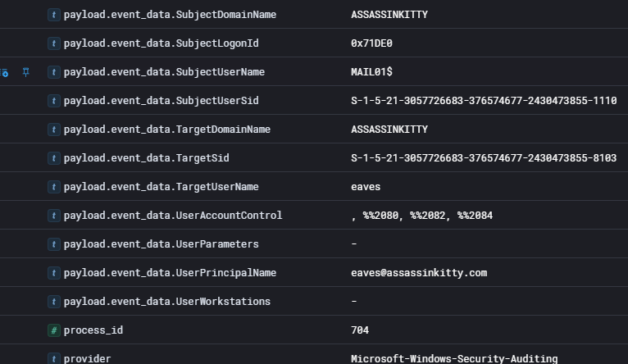Click the Microsoft-Windows-Security-Auditing provider value

(453, 358)
